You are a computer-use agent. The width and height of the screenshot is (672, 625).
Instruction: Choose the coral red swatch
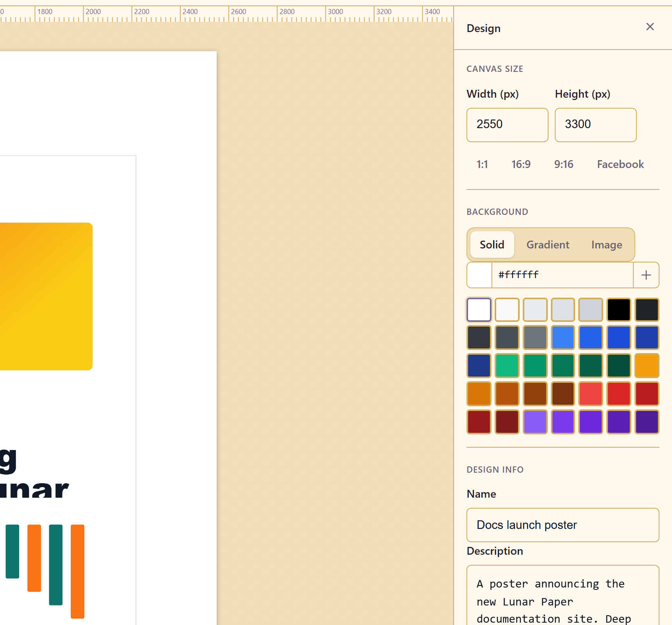coord(591,394)
